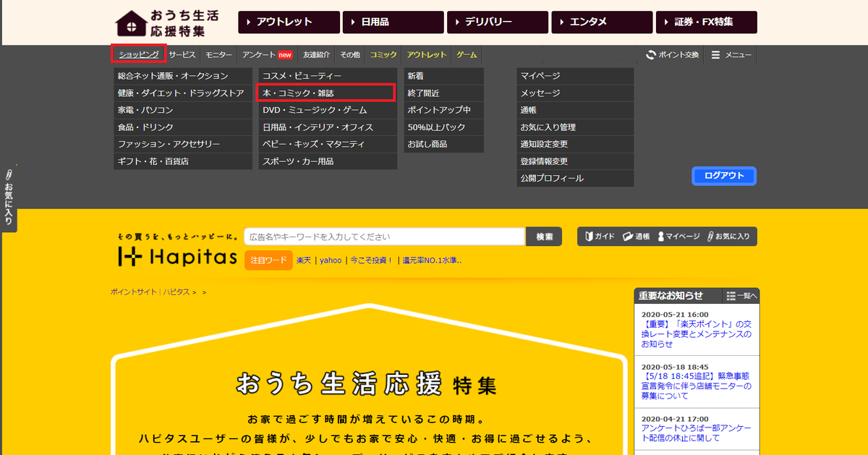868x455 pixels.
Task: Open the ガイド icon button
Action: [x=600, y=237]
